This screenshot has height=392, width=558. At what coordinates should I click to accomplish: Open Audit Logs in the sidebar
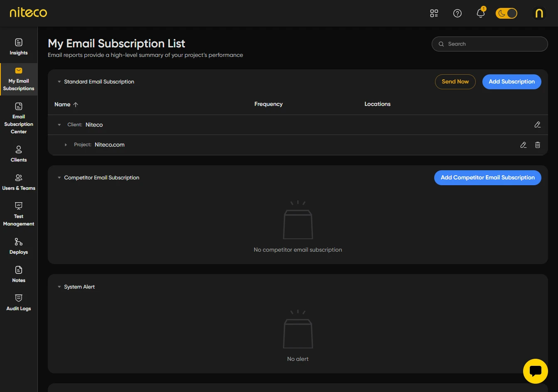click(19, 303)
